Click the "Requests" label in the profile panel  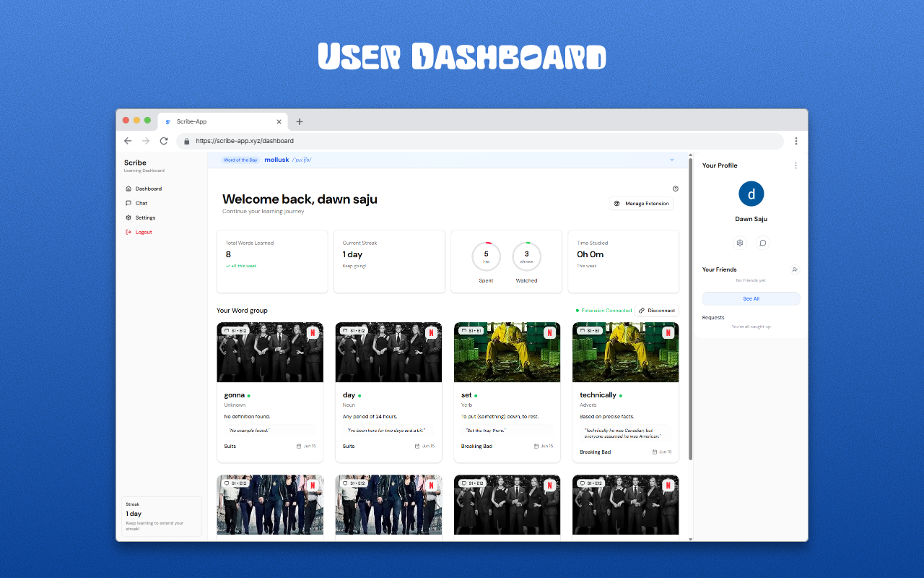713,318
